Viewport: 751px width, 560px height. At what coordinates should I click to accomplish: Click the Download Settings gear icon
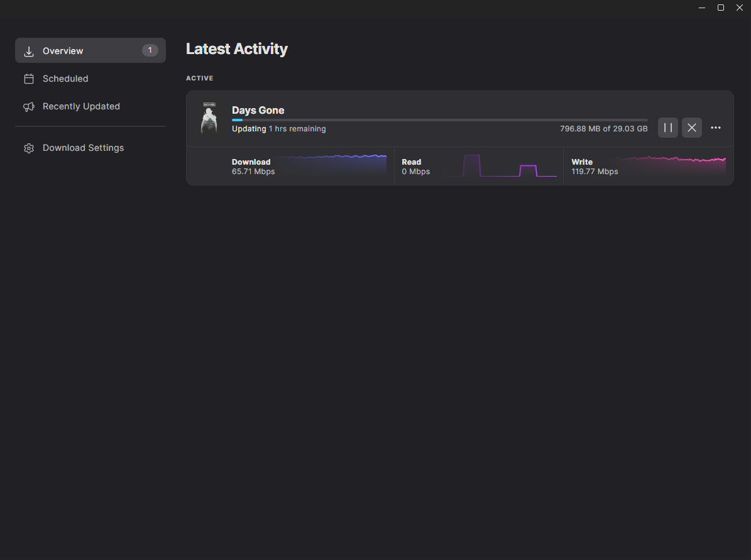pos(29,148)
